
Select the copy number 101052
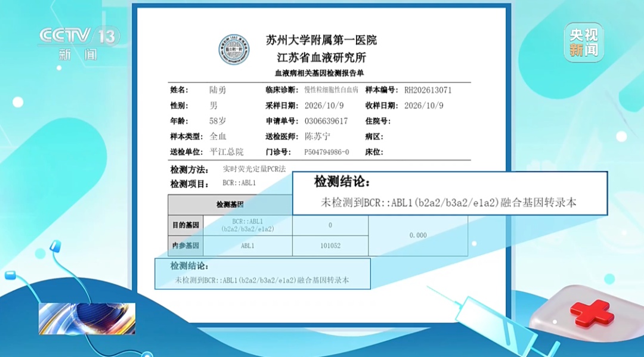point(330,246)
